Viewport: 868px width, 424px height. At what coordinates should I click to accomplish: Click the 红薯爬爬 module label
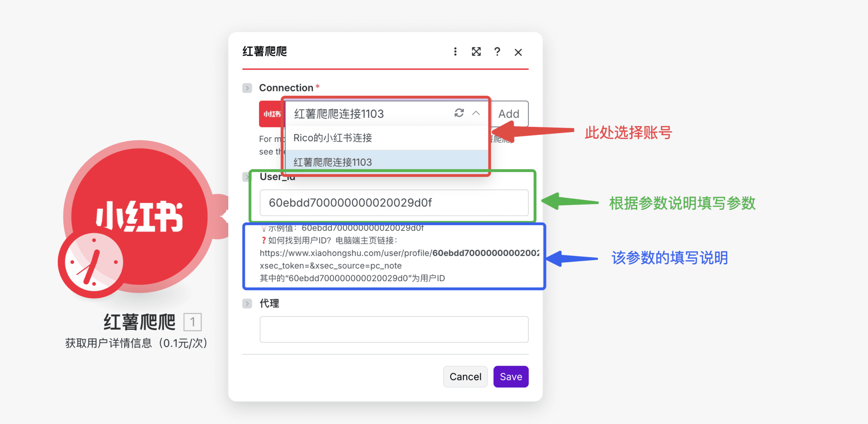click(x=139, y=322)
